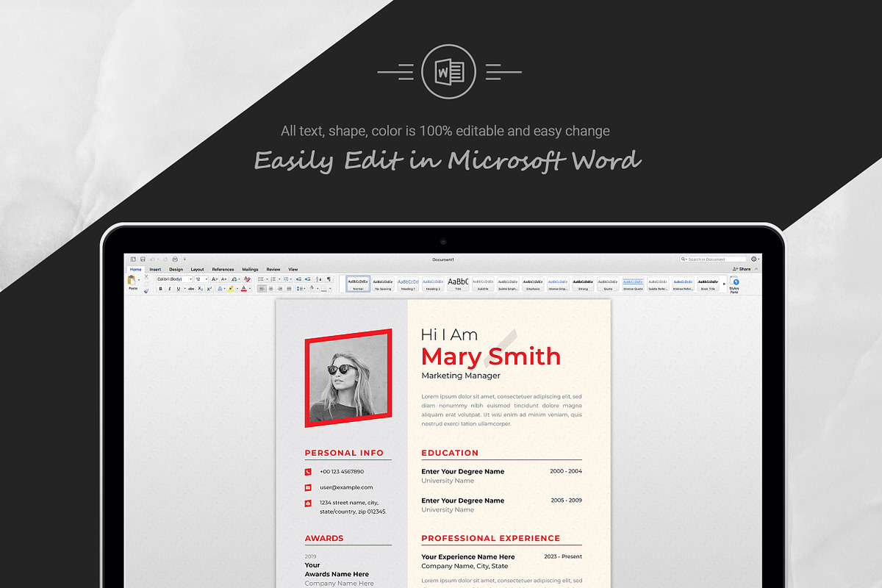Expand the styles gallery arrow

[x=724, y=284]
